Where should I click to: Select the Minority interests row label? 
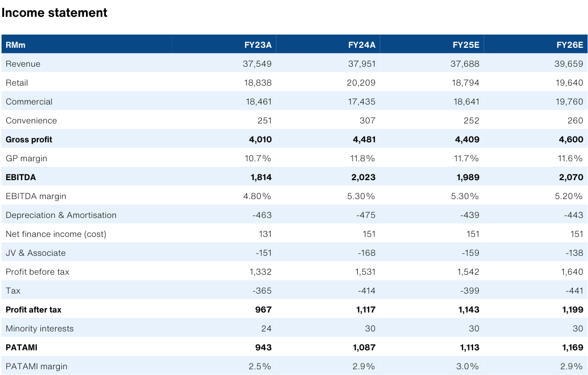point(39,329)
